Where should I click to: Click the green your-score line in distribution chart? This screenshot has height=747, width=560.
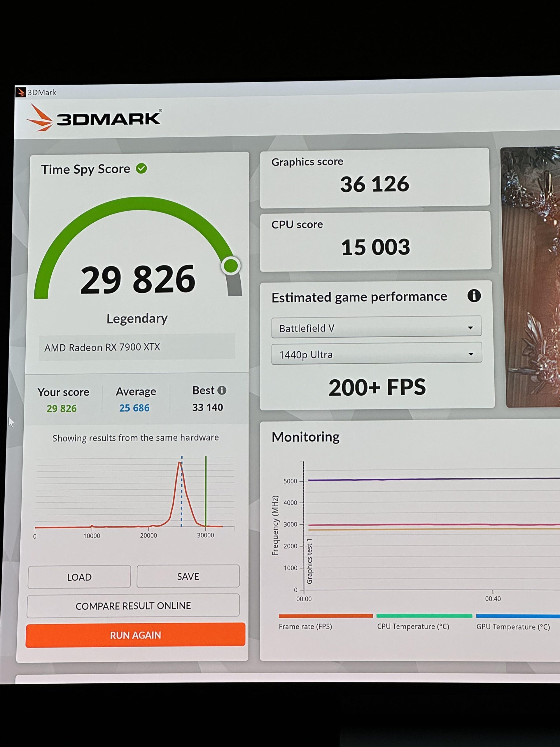(206, 491)
